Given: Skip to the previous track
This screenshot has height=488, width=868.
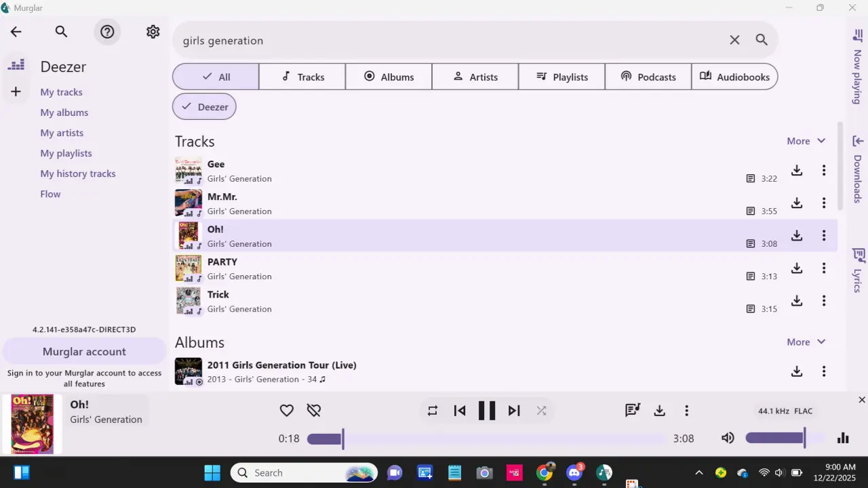Looking at the screenshot, I should point(460,410).
